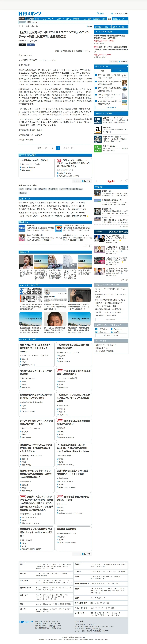Open the 有料サイト一覧 dropdown
The width and height of the screenshot is (147, 644).
click(x=120, y=27)
